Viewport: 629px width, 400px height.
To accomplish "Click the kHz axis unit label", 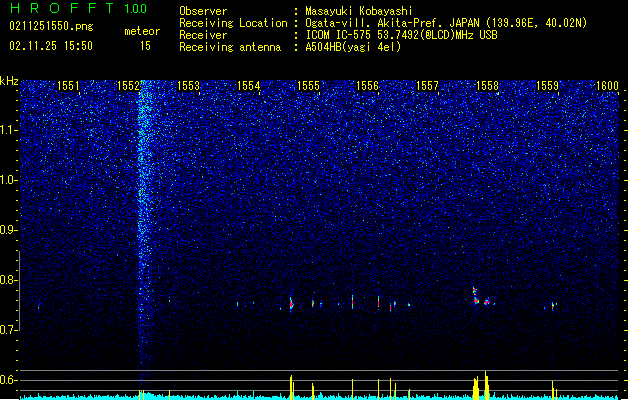I will (9, 81).
